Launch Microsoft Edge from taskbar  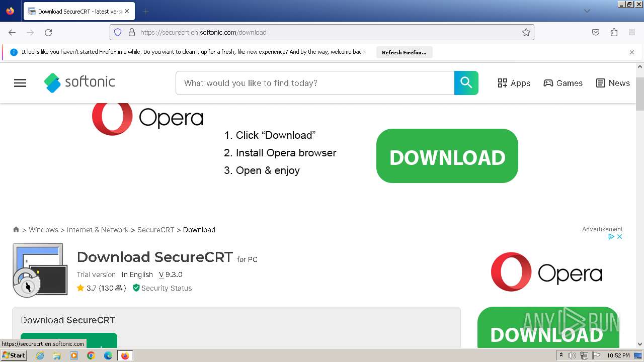pos(108,355)
